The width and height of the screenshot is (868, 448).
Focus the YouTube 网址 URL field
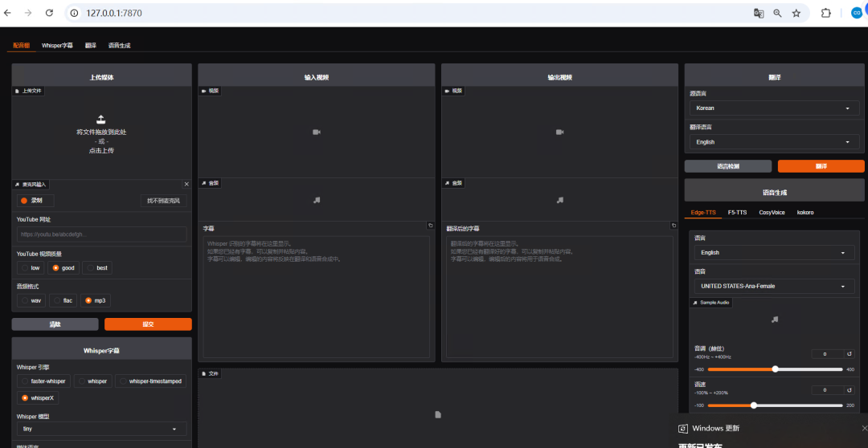(102, 234)
